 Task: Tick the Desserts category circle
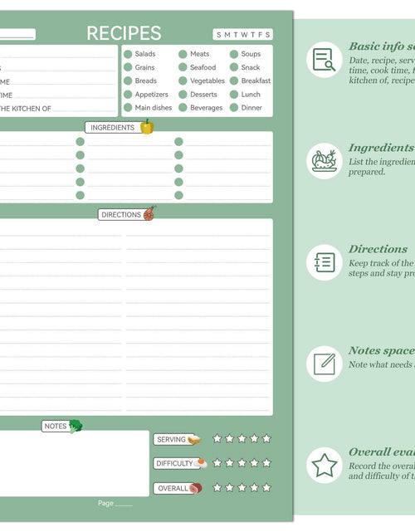183,95
